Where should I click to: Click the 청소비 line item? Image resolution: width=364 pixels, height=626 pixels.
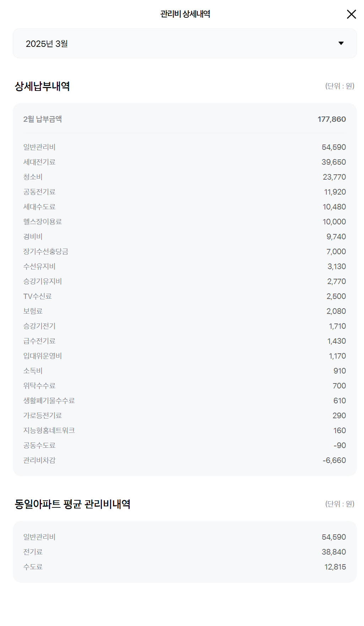click(x=185, y=177)
